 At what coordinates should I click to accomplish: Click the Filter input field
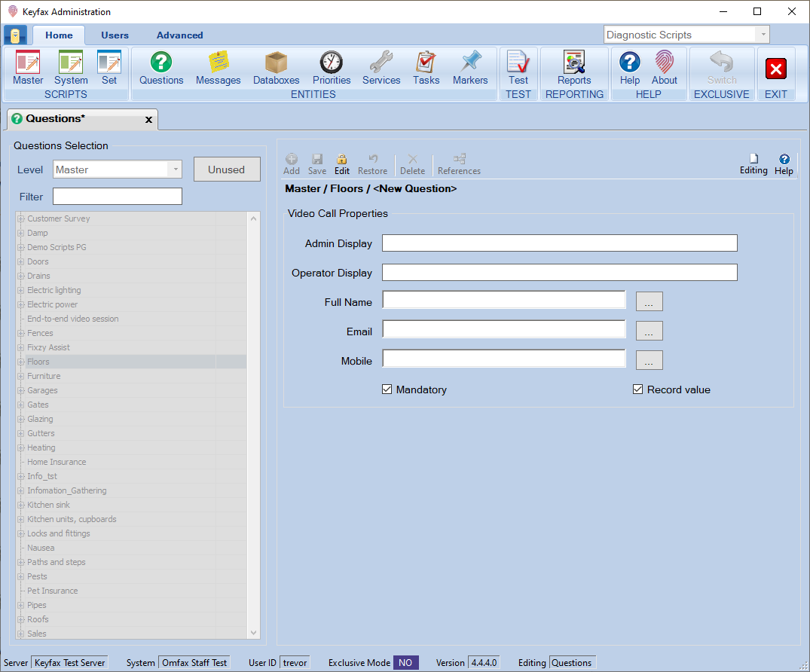(x=118, y=197)
